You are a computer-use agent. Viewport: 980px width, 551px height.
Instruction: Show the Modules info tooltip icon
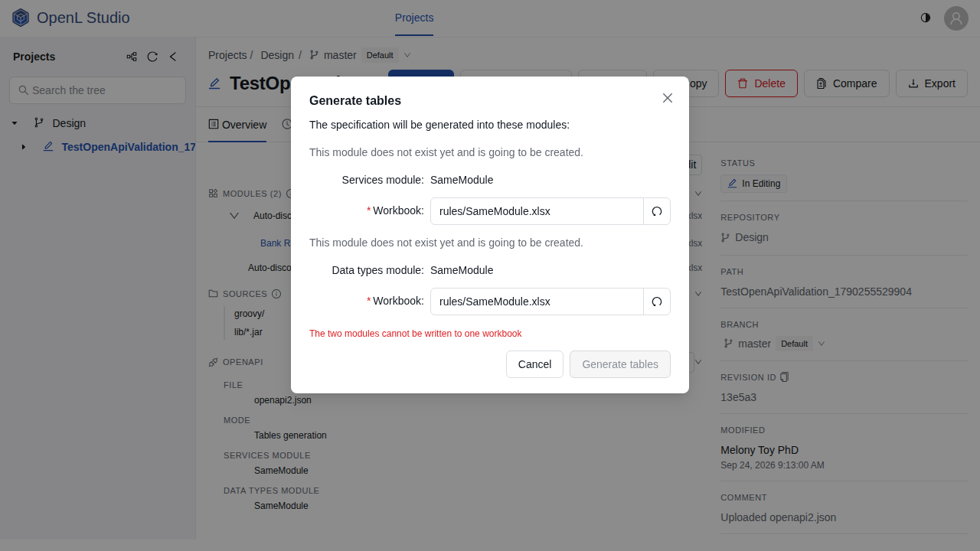point(289,194)
